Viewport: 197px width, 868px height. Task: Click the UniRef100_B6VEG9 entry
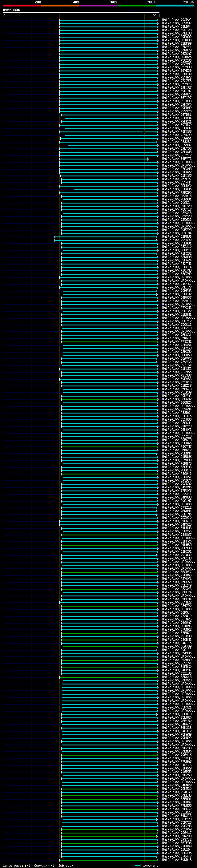pyautogui.click(x=177, y=71)
